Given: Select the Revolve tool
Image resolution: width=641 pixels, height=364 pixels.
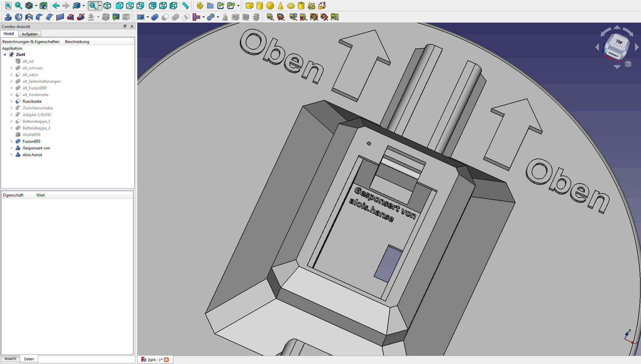Looking at the screenshot, I should pyautogui.click(x=19, y=17).
